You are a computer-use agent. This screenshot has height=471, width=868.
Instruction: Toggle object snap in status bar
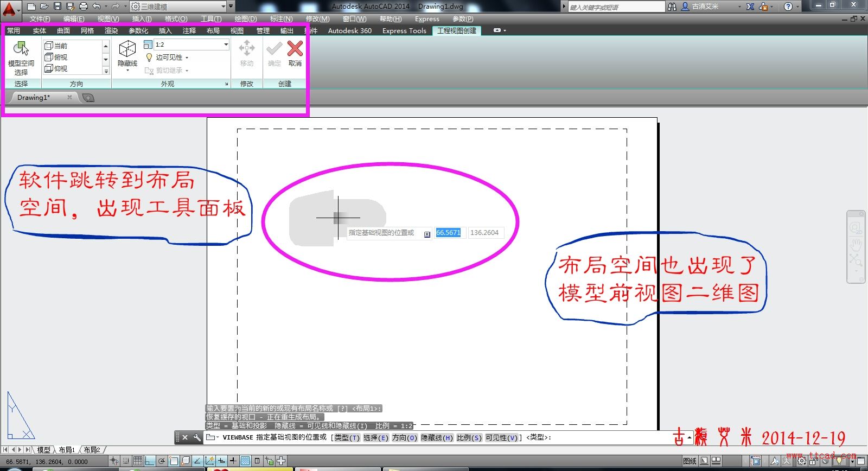[x=174, y=461]
